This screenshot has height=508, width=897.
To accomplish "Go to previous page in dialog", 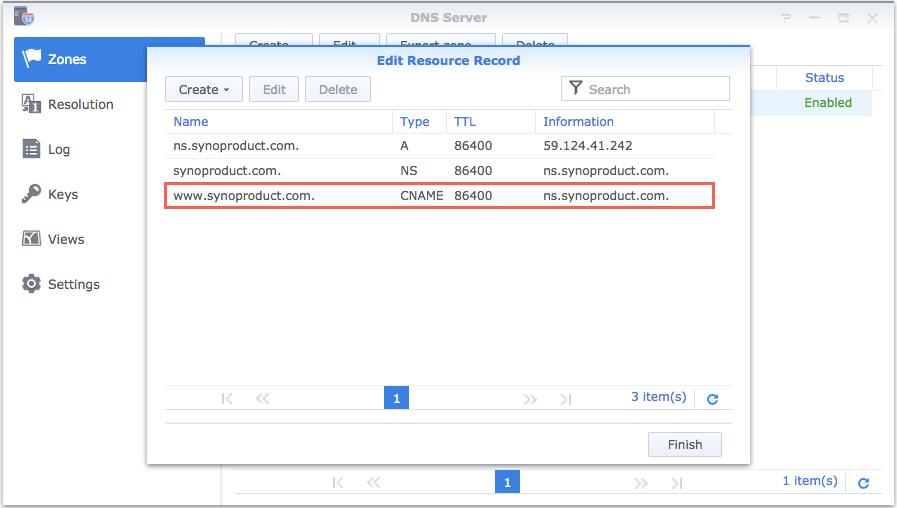I will (263, 399).
